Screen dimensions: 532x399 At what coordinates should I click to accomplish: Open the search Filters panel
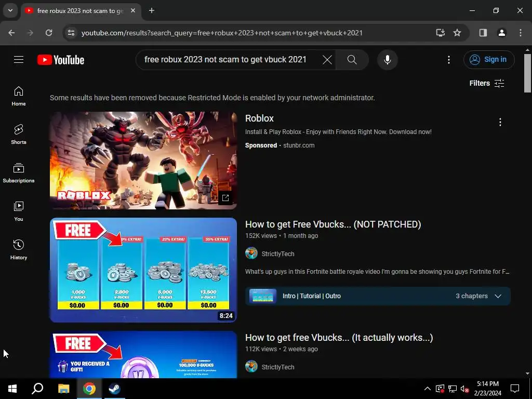pyautogui.click(x=486, y=83)
